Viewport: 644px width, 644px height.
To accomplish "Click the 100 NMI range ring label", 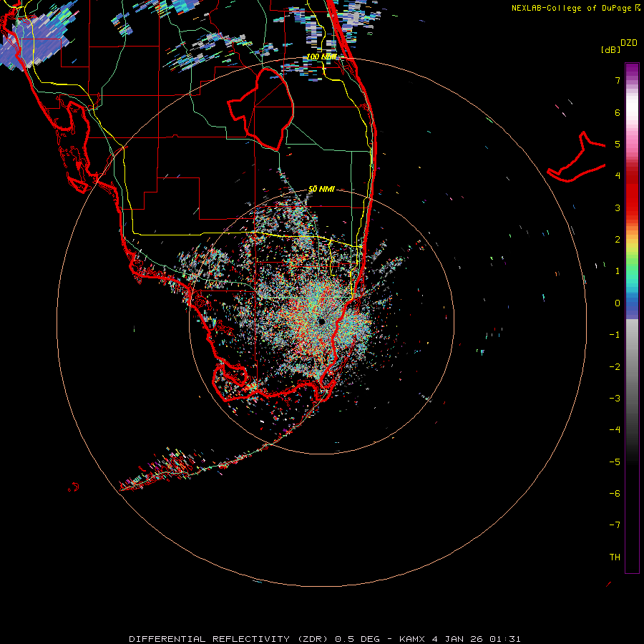I will [x=321, y=57].
